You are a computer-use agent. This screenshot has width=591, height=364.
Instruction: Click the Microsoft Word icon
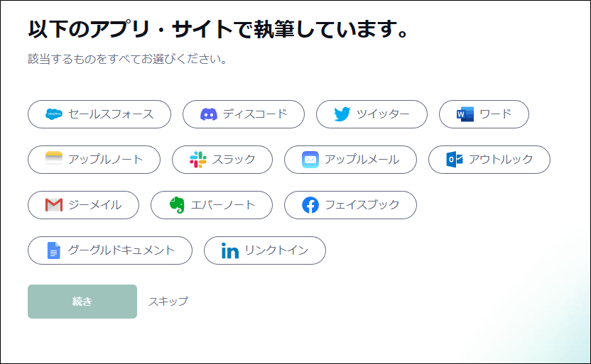point(465,114)
